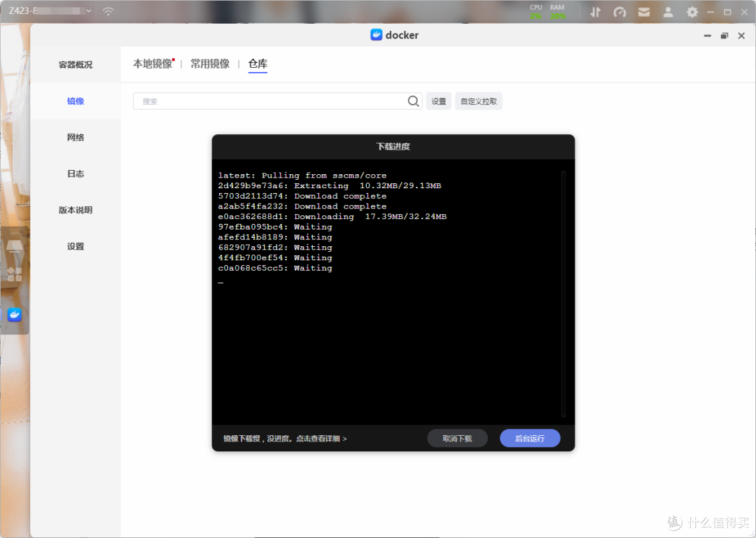This screenshot has width=756, height=538.
Task: Click the search magnifier icon in search box
Action: tap(413, 101)
